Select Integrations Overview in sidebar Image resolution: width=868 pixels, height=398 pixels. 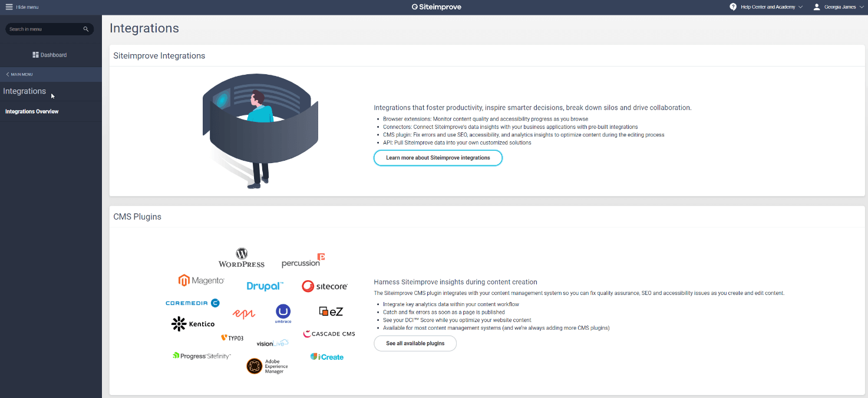click(x=32, y=111)
